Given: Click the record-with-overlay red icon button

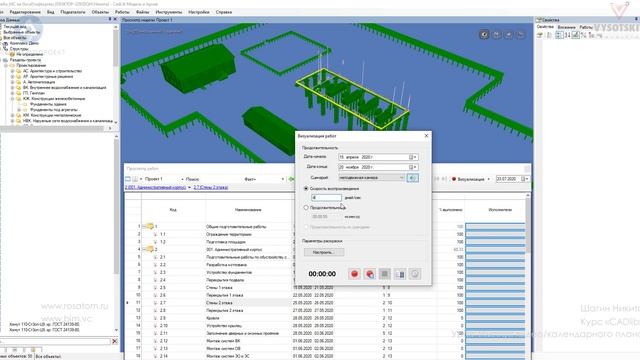Looking at the screenshot, I should point(369,274).
